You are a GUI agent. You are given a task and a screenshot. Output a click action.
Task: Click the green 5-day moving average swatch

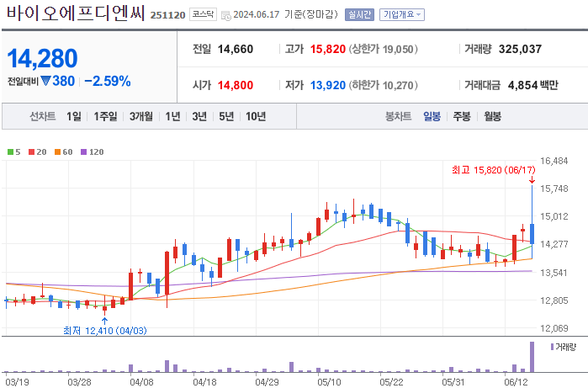[10, 152]
